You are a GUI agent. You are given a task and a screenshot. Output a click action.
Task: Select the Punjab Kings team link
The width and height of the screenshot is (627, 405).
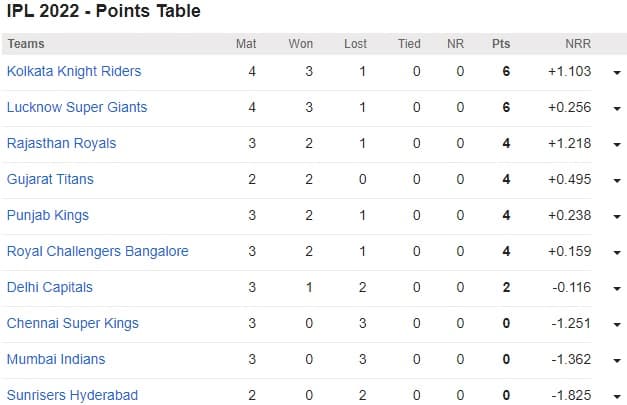coord(48,216)
